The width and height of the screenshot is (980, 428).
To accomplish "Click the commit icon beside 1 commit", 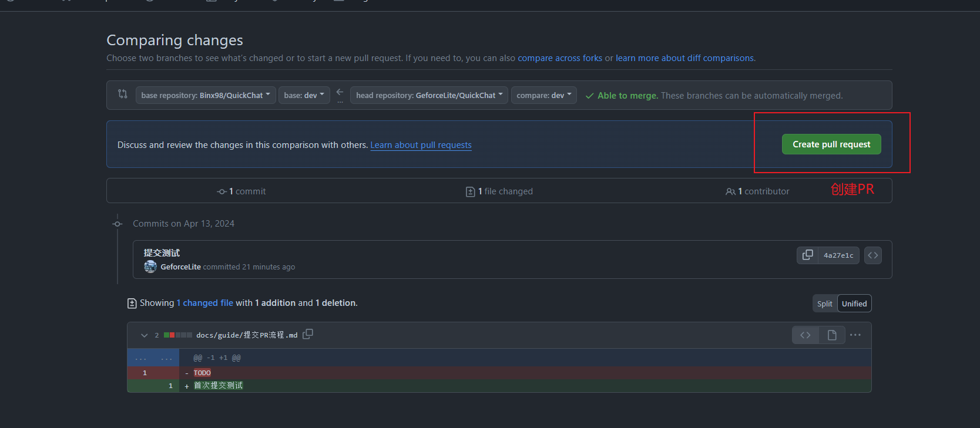I will coord(221,192).
